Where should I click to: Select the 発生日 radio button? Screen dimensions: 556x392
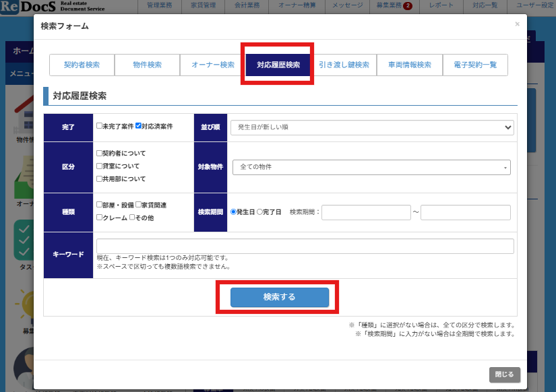[x=233, y=212]
